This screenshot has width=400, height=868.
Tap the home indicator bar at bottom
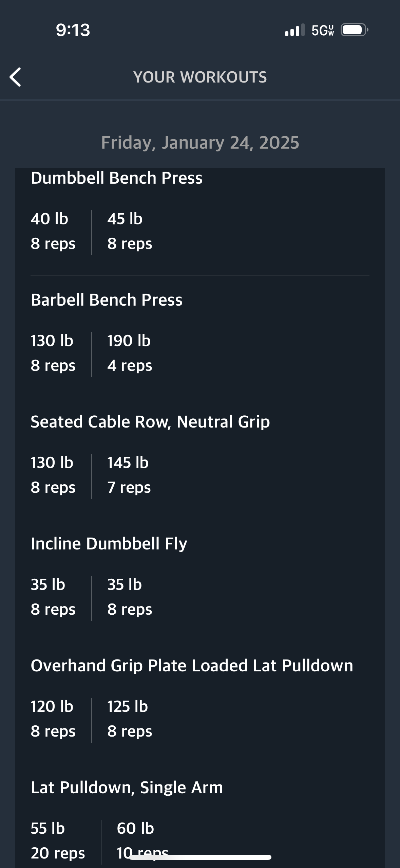tap(200, 857)
